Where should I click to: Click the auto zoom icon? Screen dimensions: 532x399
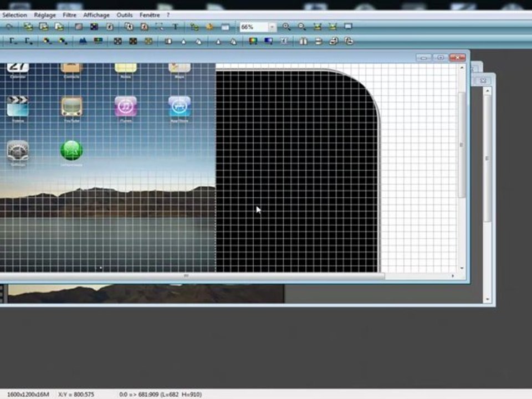[333, 27]
